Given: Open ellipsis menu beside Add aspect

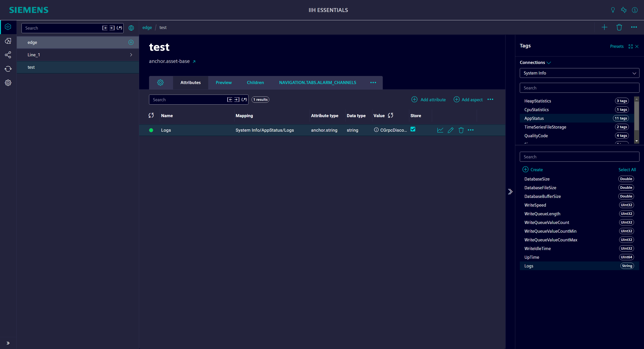Looking at the screenshot, I should [490, 100].
